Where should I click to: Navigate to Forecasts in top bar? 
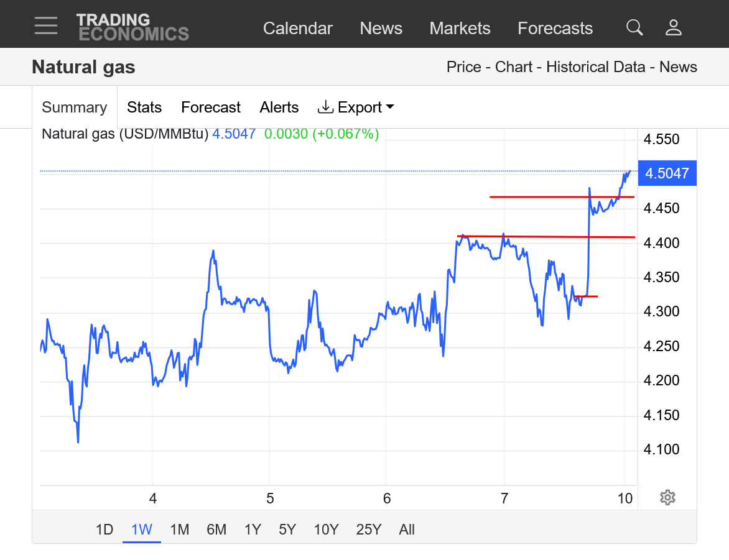[x=555, y=29]
